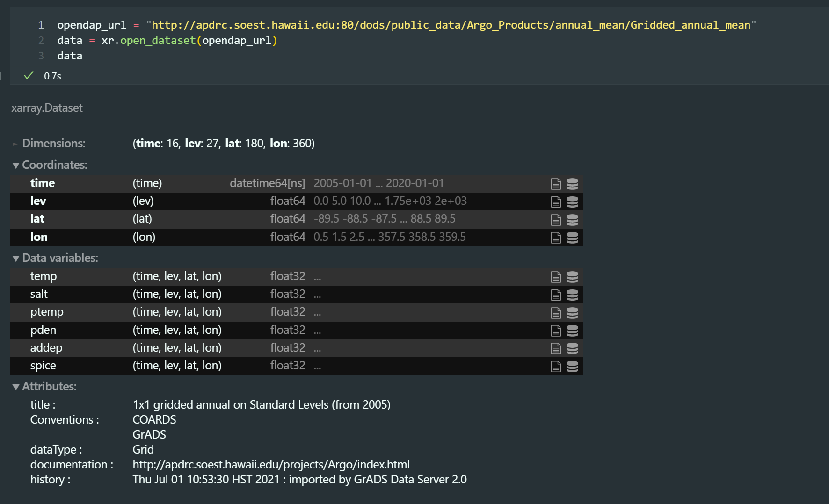
Task: Select the lat coordinate name
Action: (37, 218)
